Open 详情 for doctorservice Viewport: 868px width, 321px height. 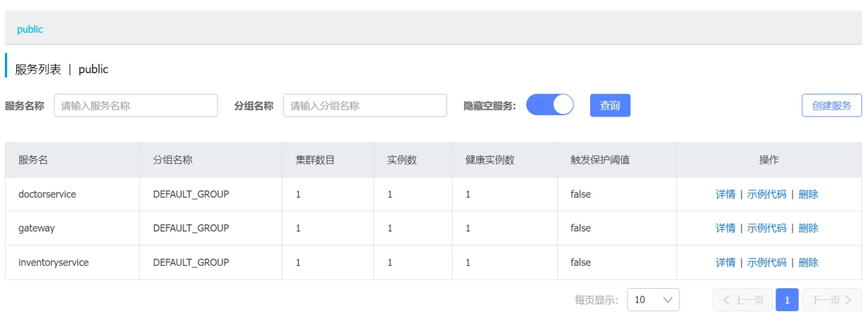point(725,194)
